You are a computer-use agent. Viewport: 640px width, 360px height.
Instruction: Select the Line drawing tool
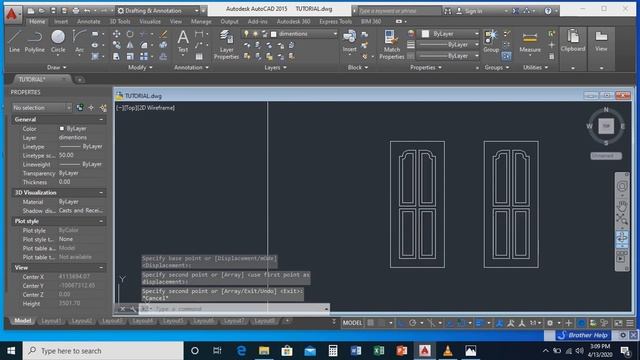pos(14,41)
